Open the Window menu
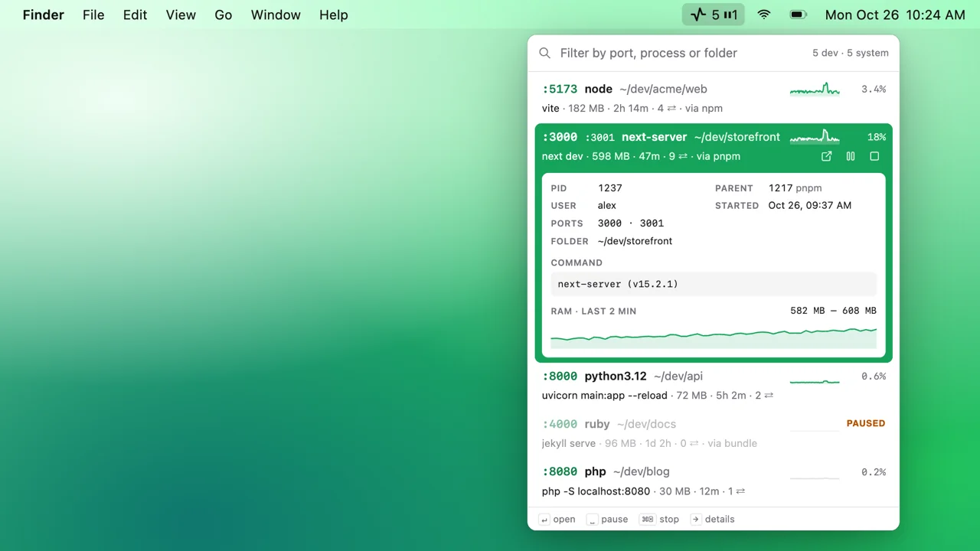 tap(276, 15)
